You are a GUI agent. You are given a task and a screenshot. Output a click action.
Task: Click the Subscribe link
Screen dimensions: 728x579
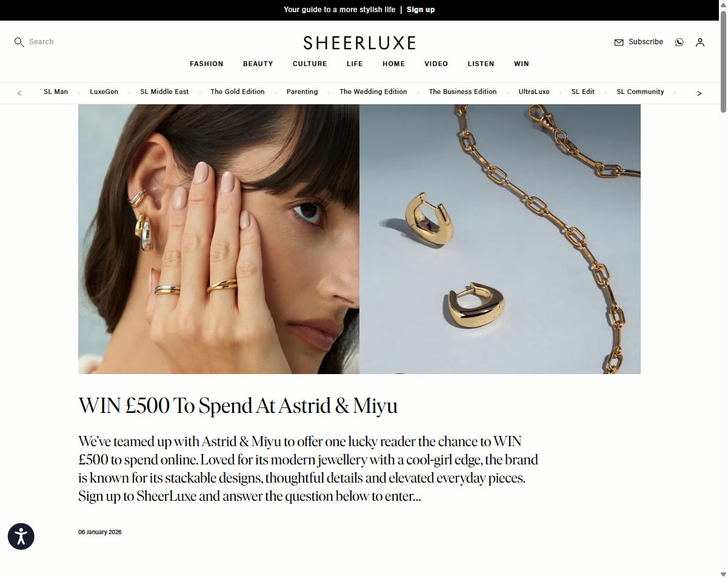(646, 42)
